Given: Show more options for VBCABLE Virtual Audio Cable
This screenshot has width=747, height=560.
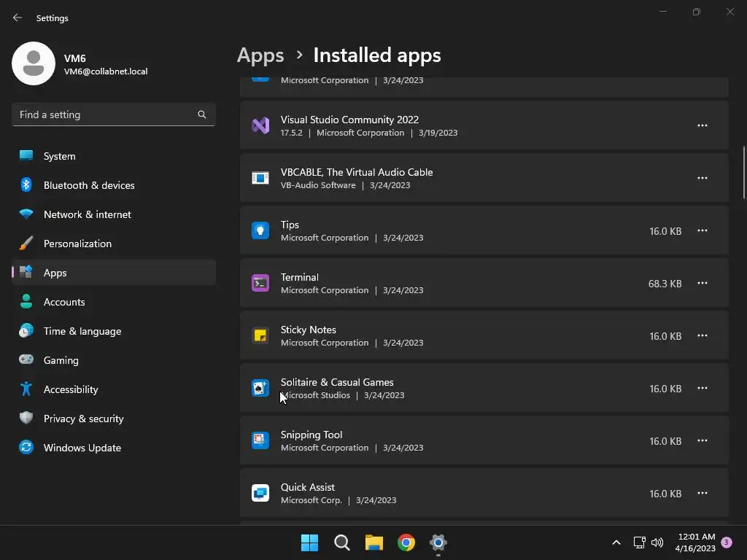Looking at the screenshot, I should 702,178.
